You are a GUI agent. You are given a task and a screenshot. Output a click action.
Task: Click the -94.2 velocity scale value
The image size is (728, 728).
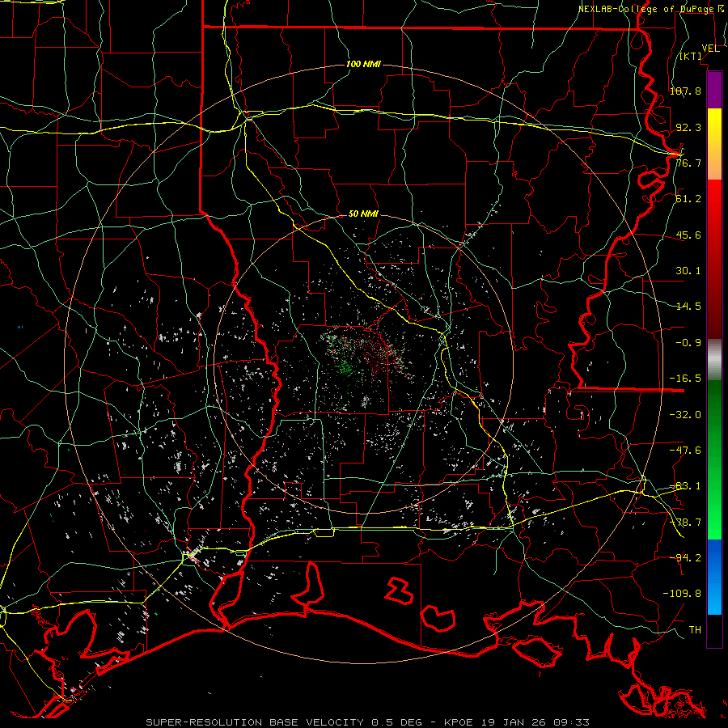pyautogui.click(x=685, y=557)
